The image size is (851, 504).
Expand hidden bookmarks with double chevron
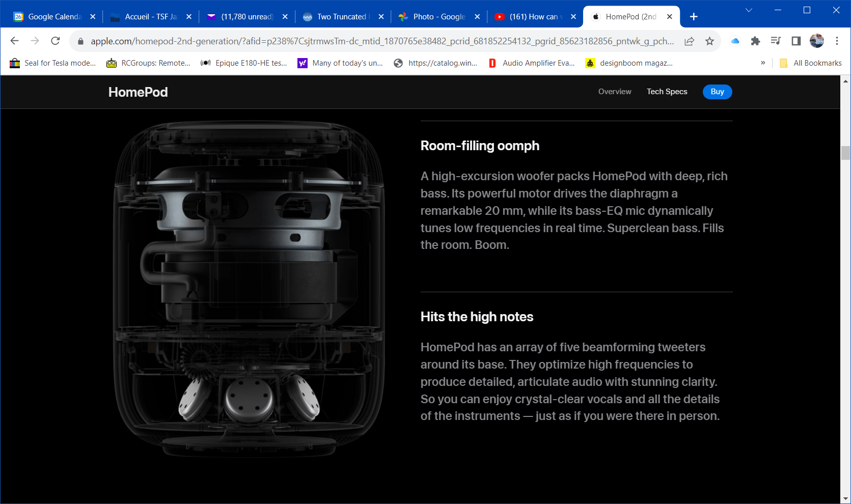pyautogui.click(x=763, y=63)
